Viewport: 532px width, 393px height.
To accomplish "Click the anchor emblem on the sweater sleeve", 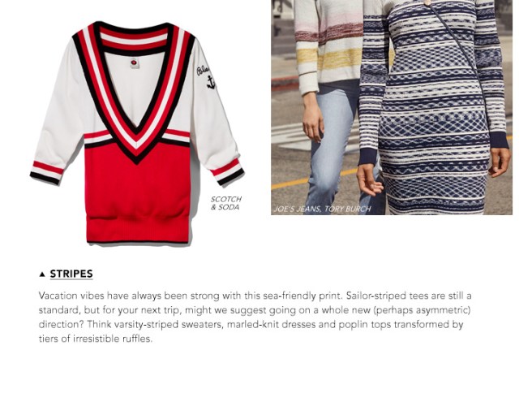I will (x=211, y=83).
